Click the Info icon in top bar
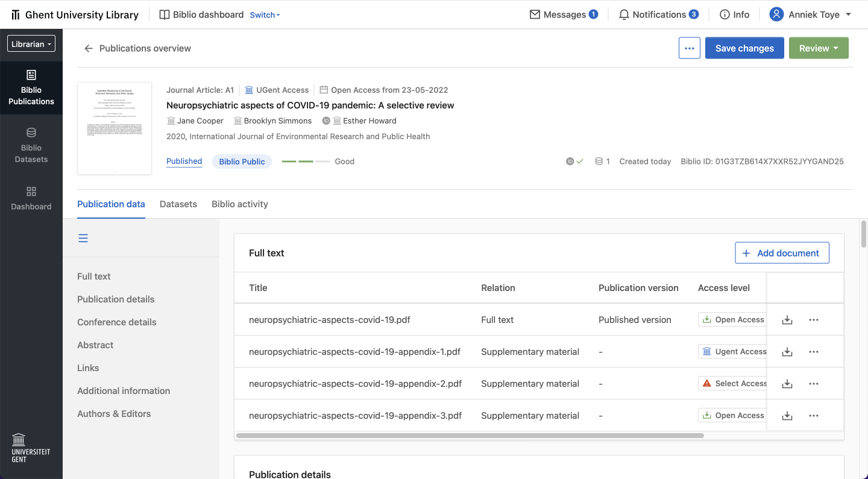 coord(723,14)
